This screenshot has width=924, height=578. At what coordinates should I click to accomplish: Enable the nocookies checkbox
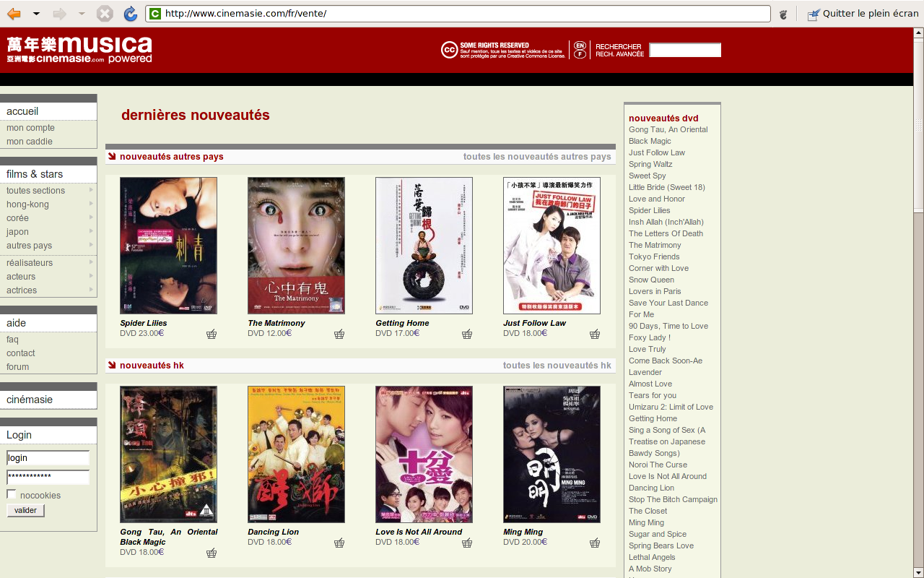tap(12, 494)
